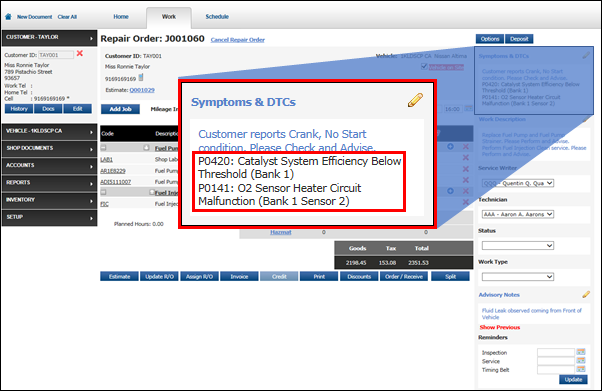This screenshot has height=391, width=602.
Task: Click Show Previous advisory notes
Action: tap(499, 327)
